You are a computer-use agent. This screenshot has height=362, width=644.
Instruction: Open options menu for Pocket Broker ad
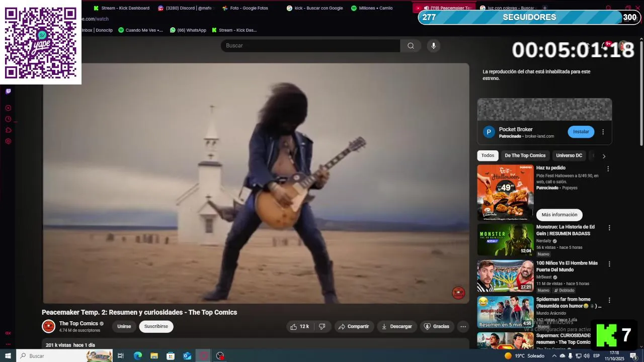coord(603,132)
